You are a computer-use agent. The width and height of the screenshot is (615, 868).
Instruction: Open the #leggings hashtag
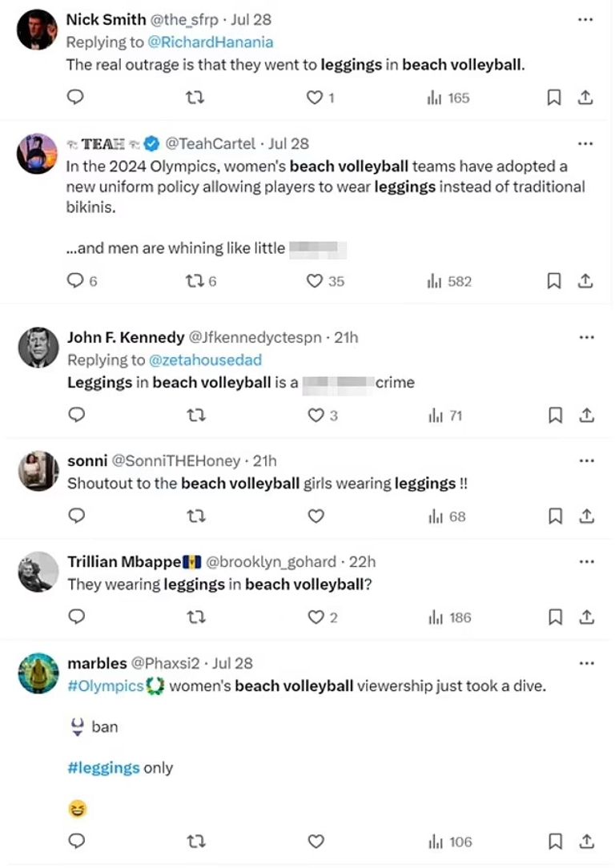[x=103, y=768]
